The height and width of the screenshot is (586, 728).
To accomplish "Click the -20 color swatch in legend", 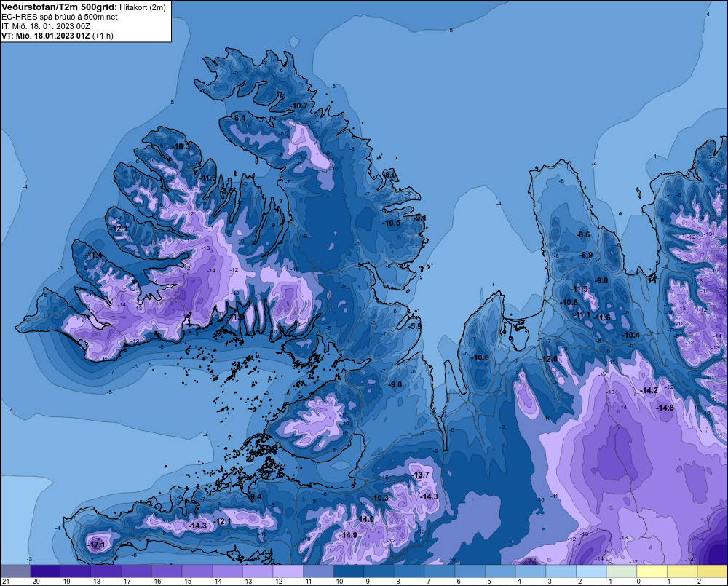I will 45,571.
